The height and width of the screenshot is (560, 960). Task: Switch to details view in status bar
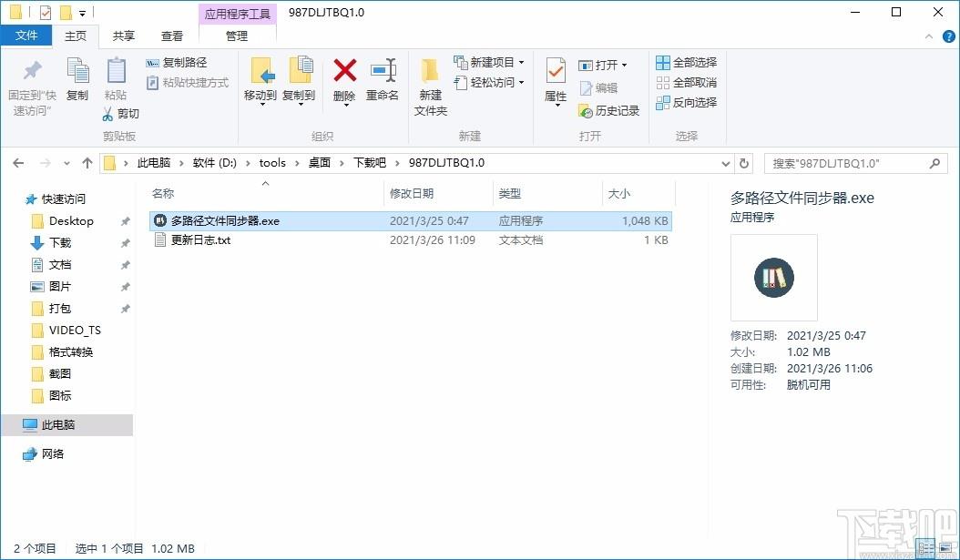click(925, 548)
